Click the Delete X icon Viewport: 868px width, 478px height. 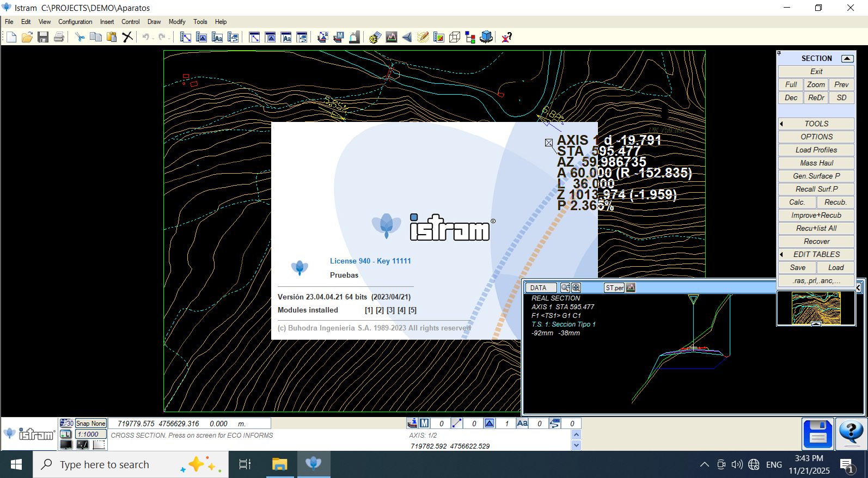pyautogui.click(x=127, y=37)
